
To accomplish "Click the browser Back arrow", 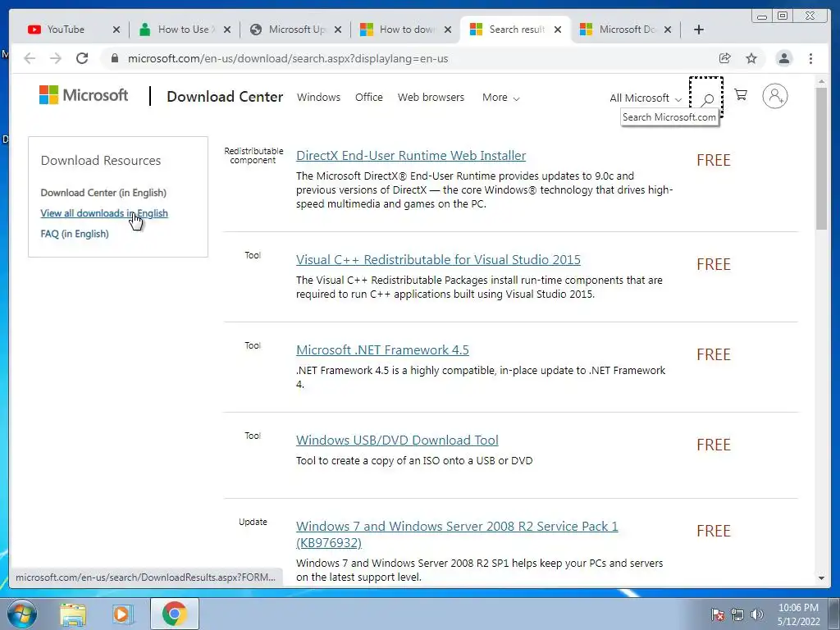I will point(30,58).
